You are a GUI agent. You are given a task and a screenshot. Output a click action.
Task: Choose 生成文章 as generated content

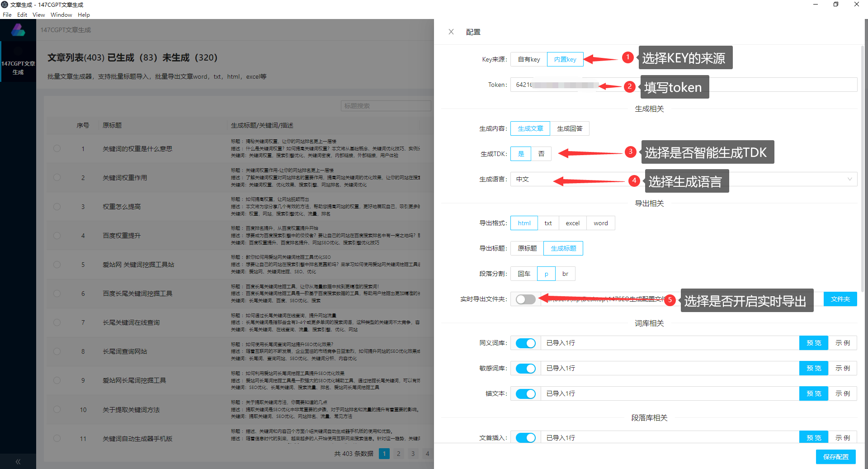point(530,128)
